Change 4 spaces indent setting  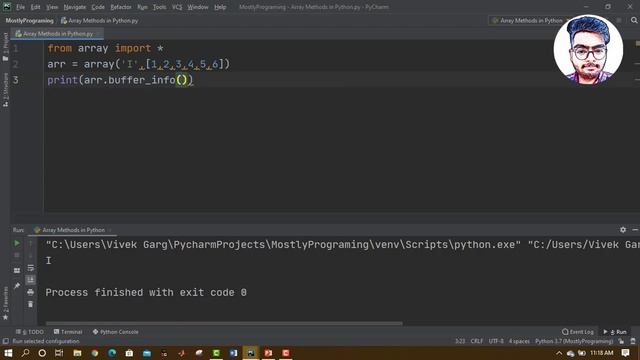point(519,341)
